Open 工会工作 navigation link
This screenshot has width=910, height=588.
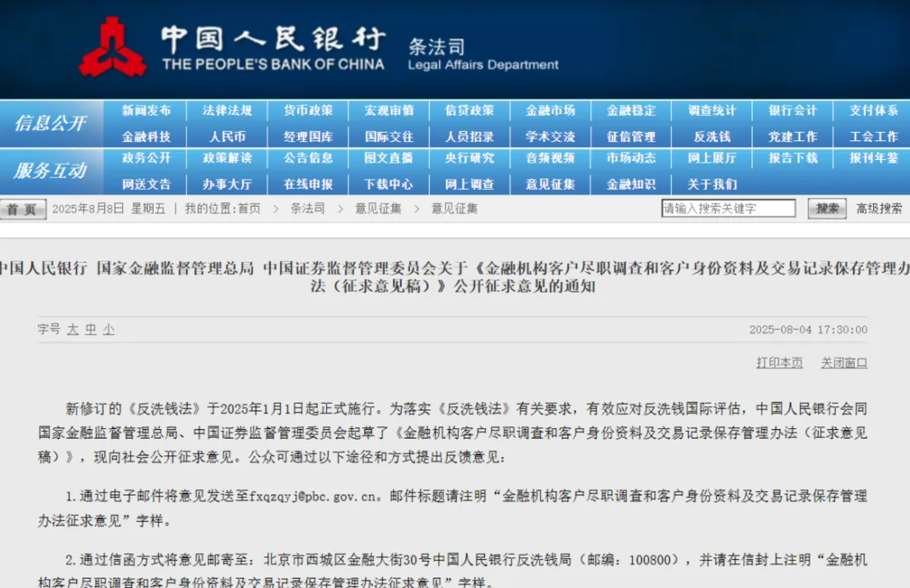click(873, 137)
